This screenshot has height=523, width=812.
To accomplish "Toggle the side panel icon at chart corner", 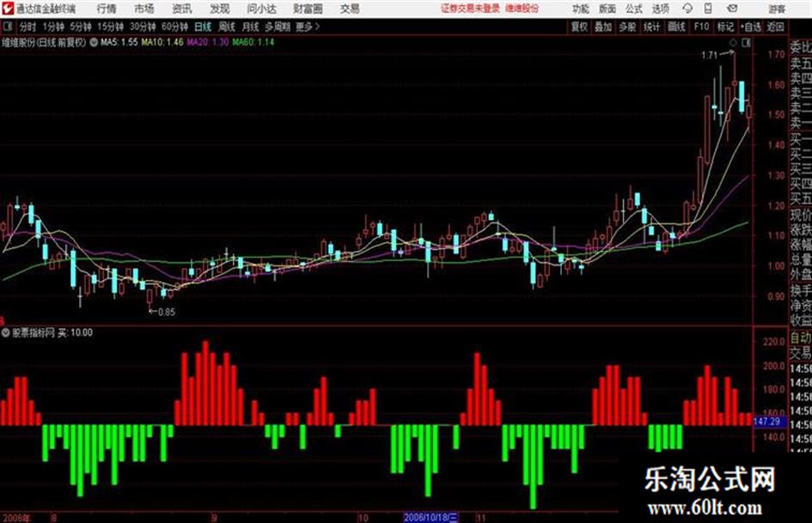I will [x=746, y=44].
